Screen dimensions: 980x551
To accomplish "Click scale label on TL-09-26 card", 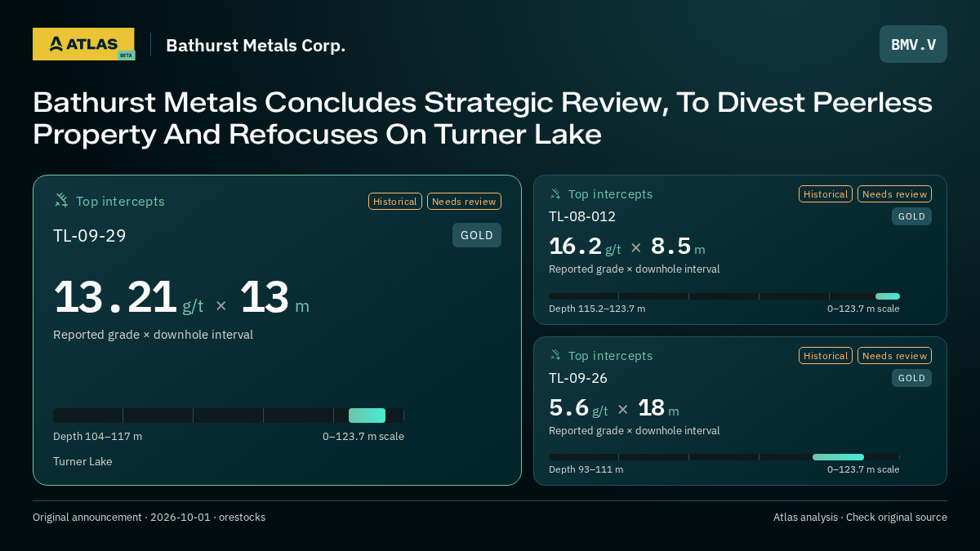I will pos(863,469).
